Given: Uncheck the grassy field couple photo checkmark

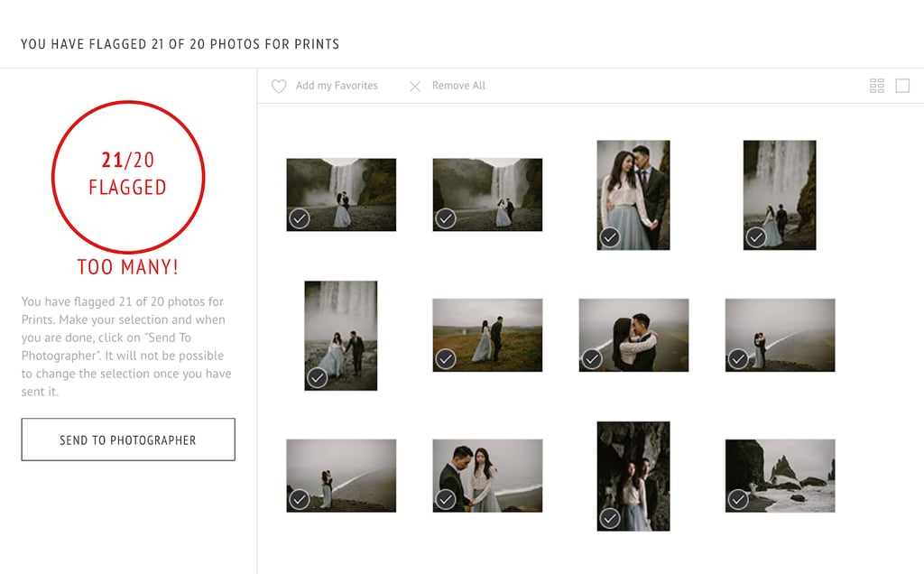Looking at the screenshot, I should point(446,359).
